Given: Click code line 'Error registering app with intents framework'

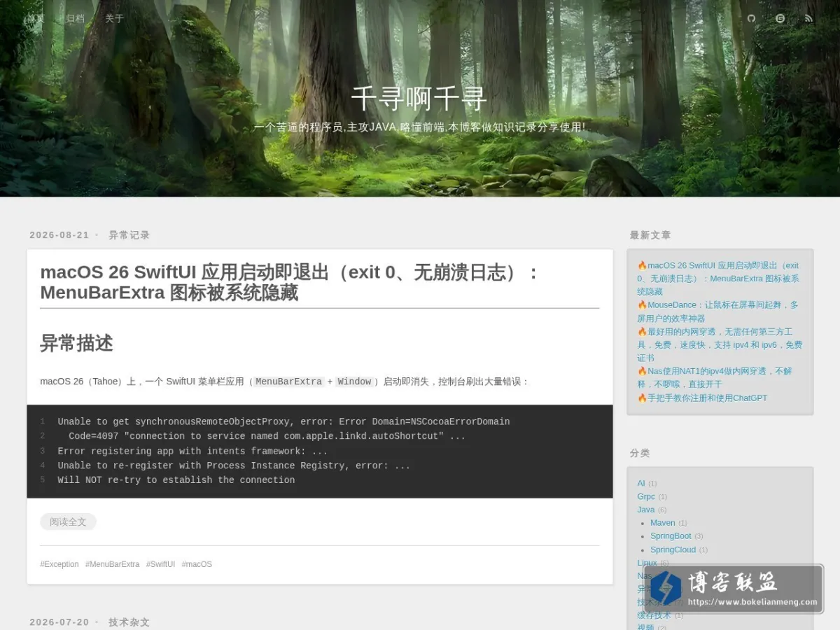Looking at the screenshot, I should (x=192, y=451).
